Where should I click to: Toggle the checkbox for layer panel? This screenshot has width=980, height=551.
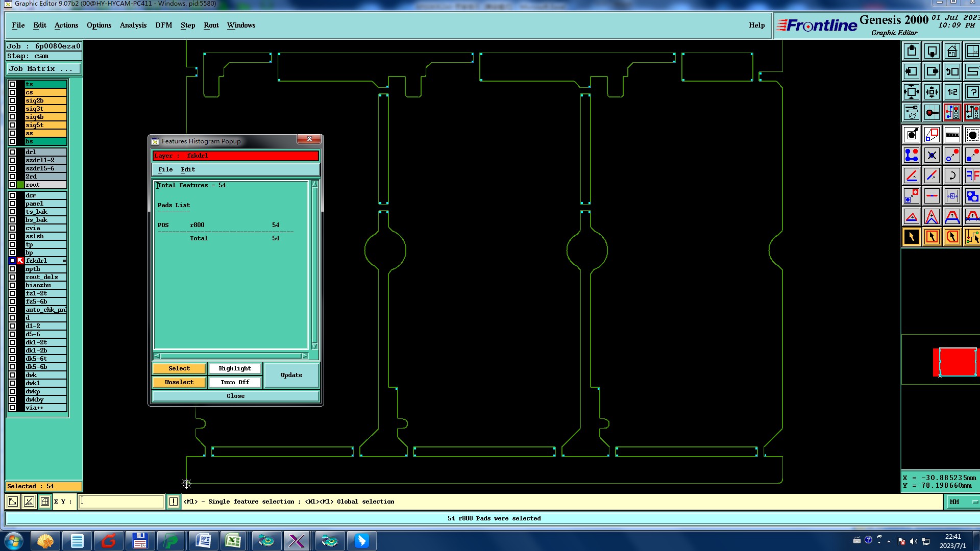pyautogui.click(x=12, y=204)
